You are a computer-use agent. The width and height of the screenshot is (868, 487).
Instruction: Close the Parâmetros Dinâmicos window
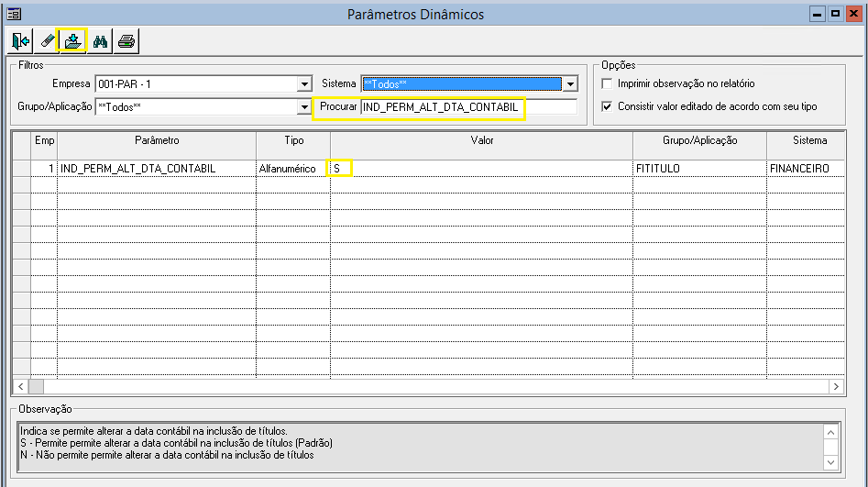click(854, 14)
